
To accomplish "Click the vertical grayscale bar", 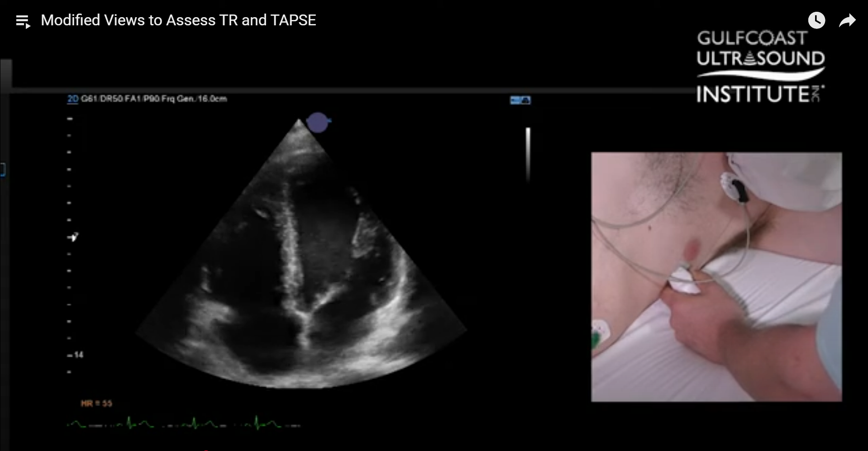I will [x=528, y=154].
